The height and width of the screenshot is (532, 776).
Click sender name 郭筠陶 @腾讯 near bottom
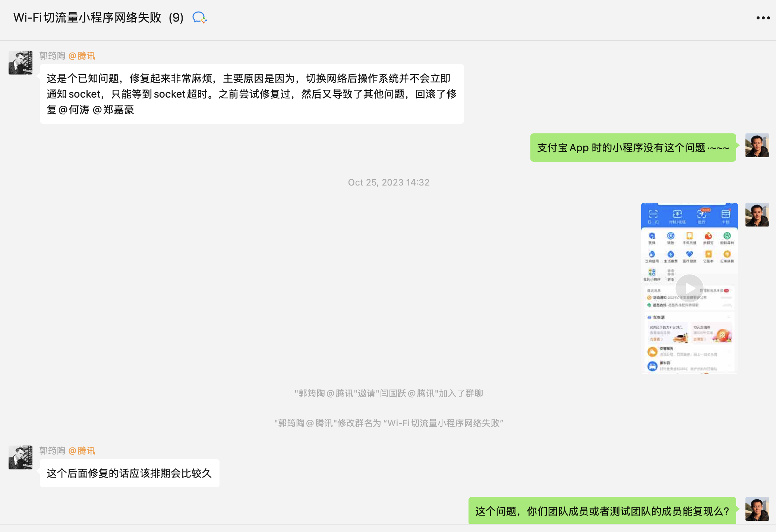tap(67, 451)
